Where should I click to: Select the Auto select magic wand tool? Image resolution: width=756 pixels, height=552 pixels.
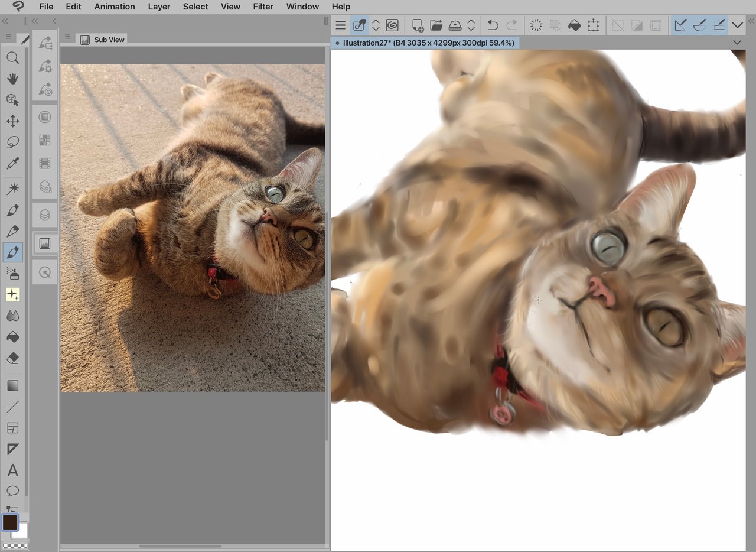pyautogui.click(x=12, y=189)
